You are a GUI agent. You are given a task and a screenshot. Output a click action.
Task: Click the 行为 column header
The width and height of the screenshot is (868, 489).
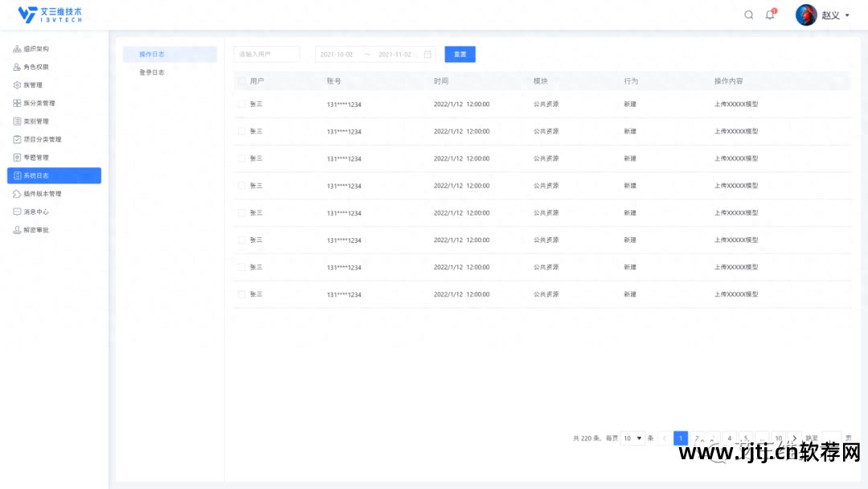tap(631, 81)
